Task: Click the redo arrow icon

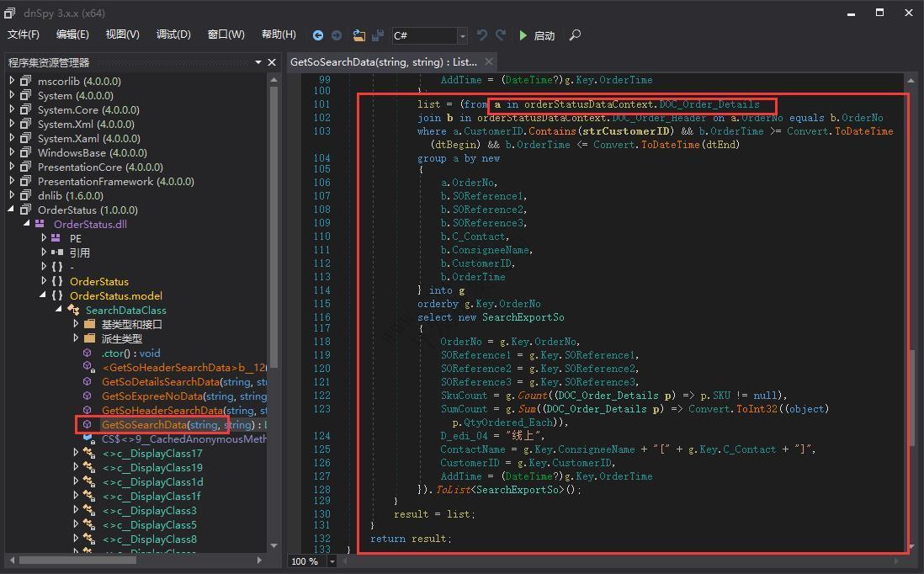Action: click(x=501, y=35)
